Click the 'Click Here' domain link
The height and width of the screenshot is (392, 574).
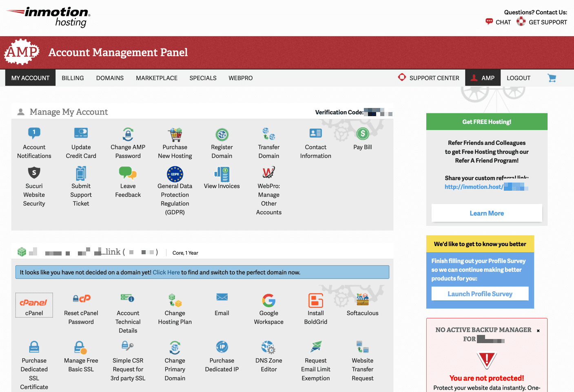[x=166, y=272]
